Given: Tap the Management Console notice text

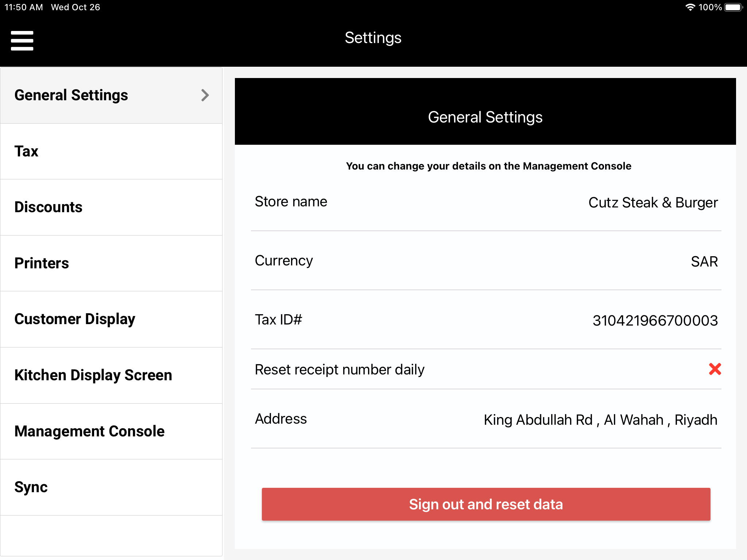Looking at the screenshot, I should click(x=488, y=166).
